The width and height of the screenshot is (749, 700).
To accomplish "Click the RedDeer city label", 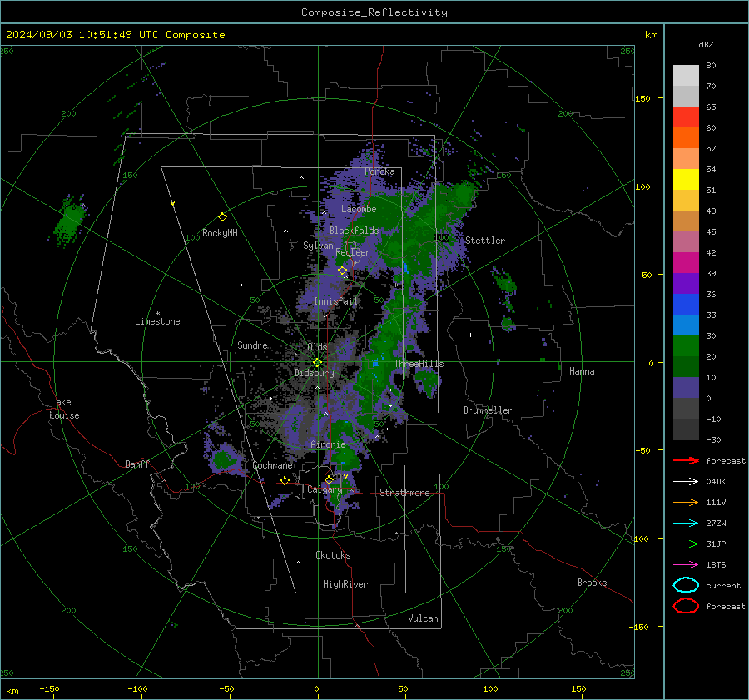I will coord(353,252).
